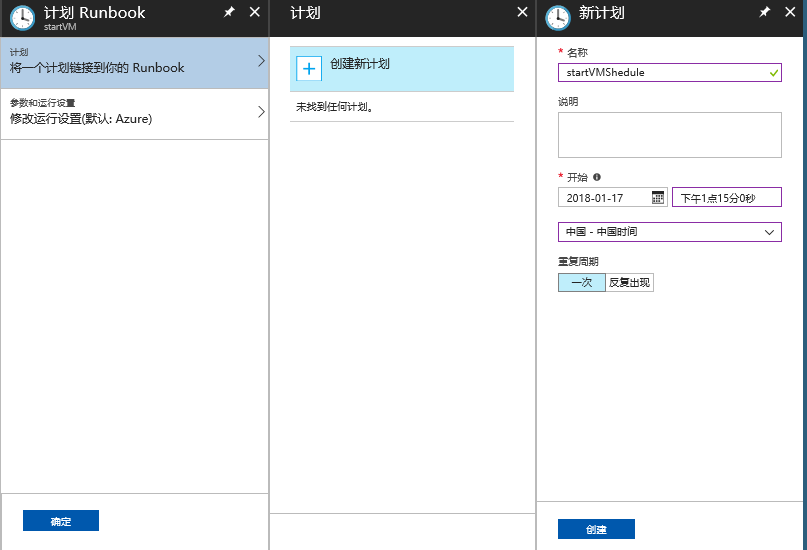Open the 中国 - 中国时间 timezone dropdown
This screenshot has height=550, width=807.
click(669, 232)
